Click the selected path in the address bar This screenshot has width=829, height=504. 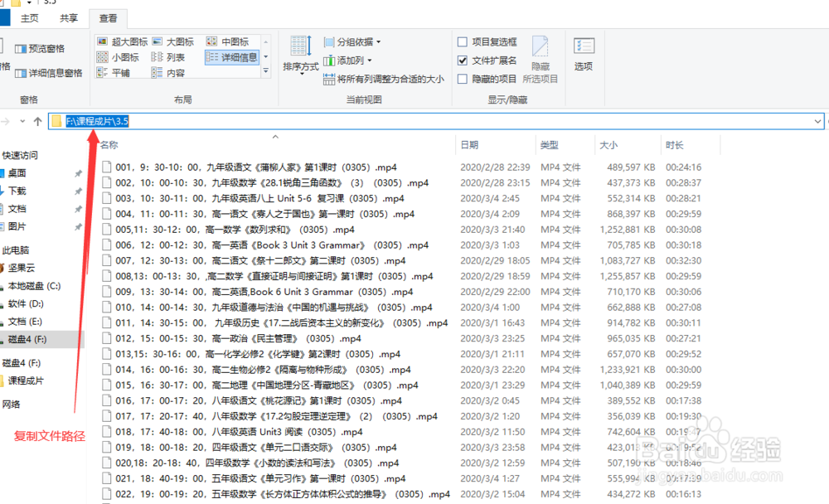[x=97, y=120]
